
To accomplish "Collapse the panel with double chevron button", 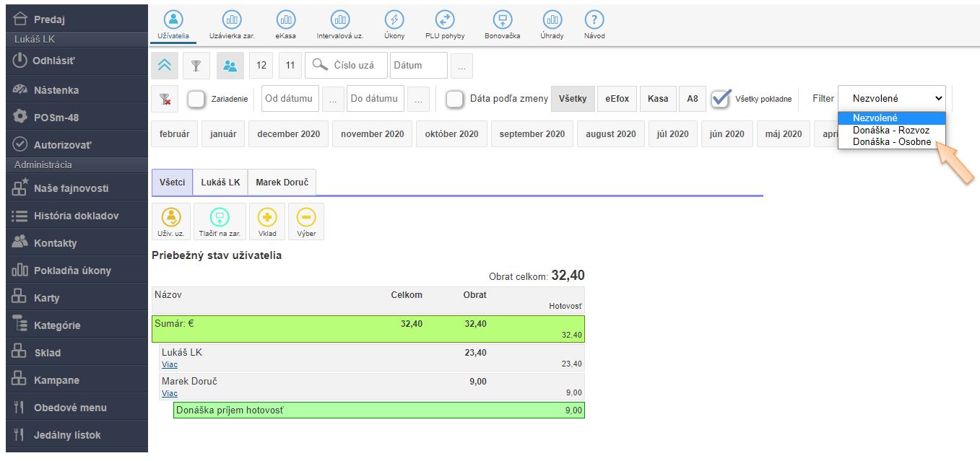I will click(x=165, y=65).
